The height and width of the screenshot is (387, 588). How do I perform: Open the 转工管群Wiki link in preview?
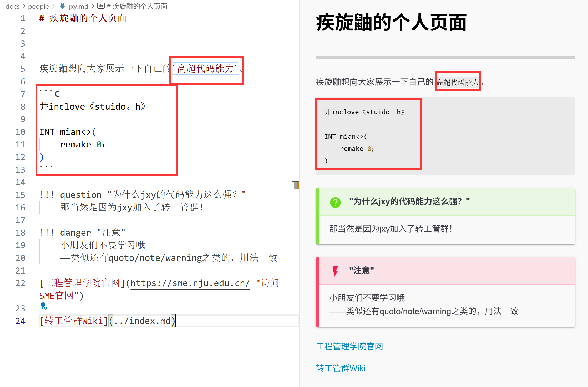click(341, 368)
